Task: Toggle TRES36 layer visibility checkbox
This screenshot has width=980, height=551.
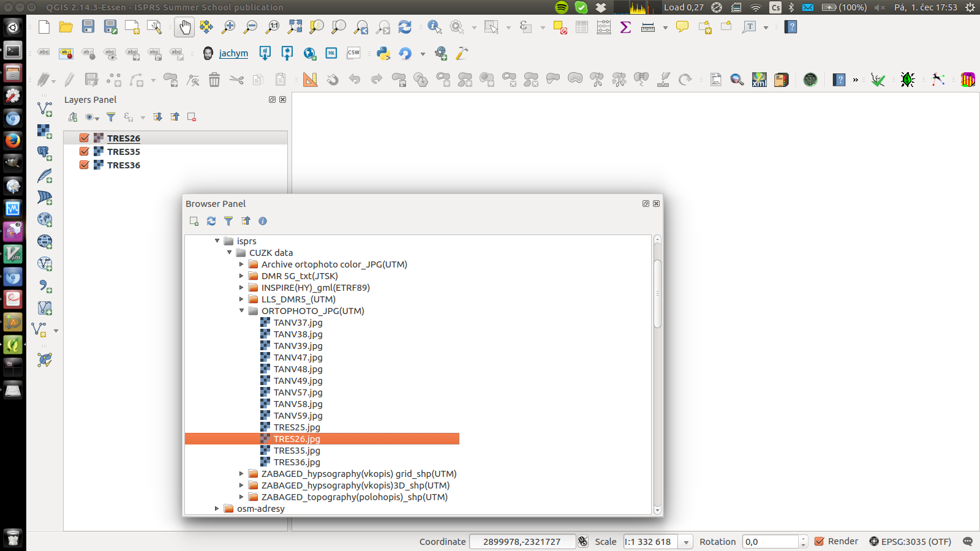Action: [85, 165]
